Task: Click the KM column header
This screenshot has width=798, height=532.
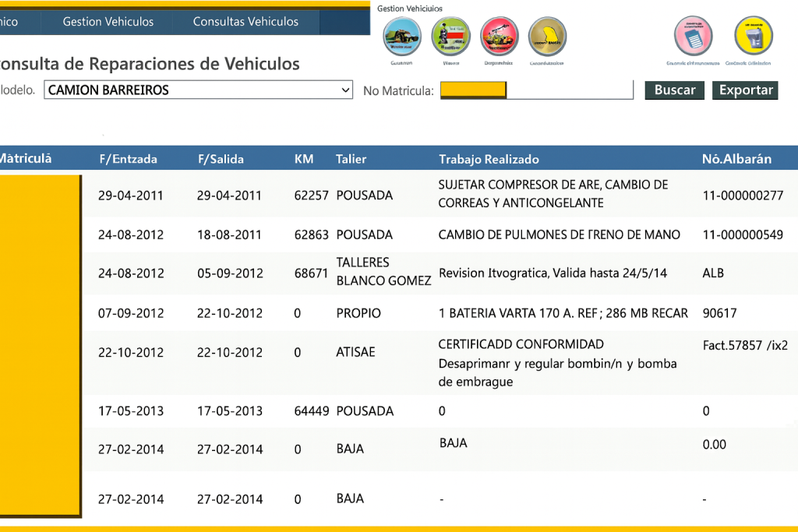Action: (x=304, y=159)
